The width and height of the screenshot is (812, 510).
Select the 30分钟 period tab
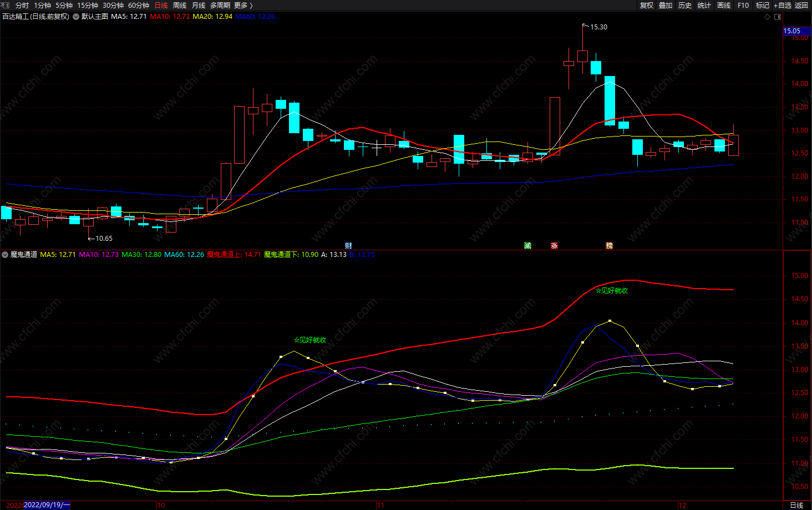point(113,5)
